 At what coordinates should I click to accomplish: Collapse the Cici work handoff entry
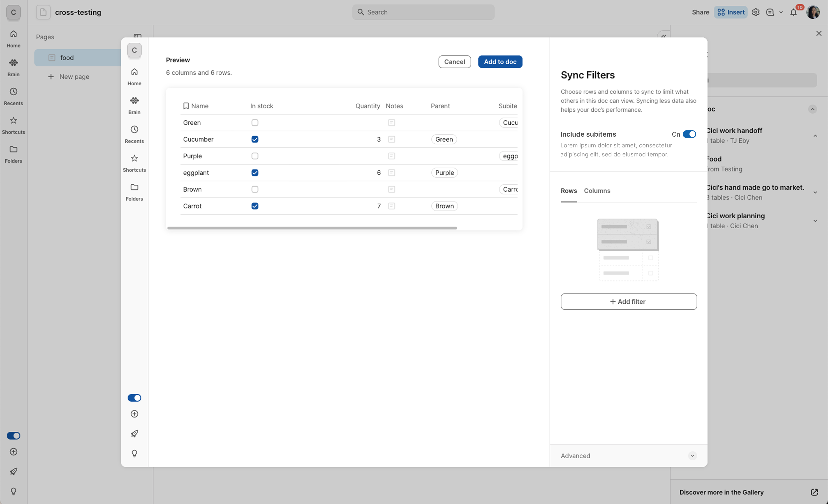pyautogui.click(x=815, y=136)
